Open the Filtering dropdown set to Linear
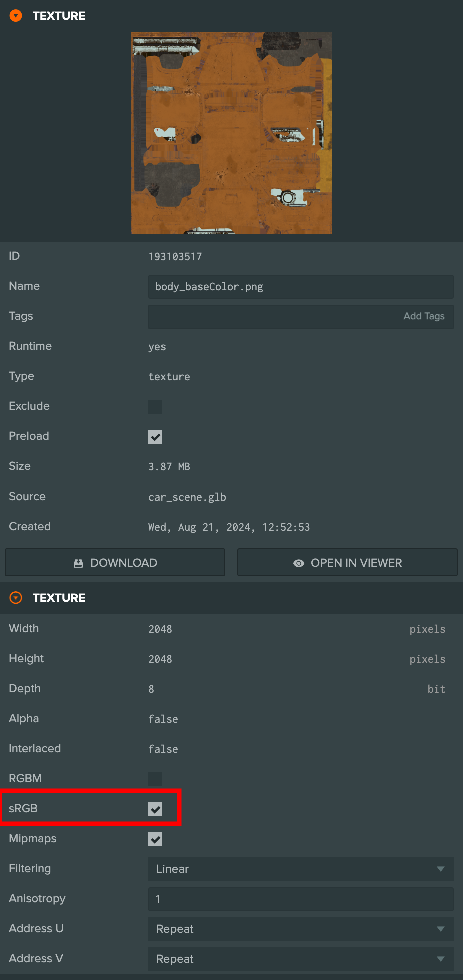Image resolution: width=463 pixels, height=980 pixels. click(x=301, y=869)
